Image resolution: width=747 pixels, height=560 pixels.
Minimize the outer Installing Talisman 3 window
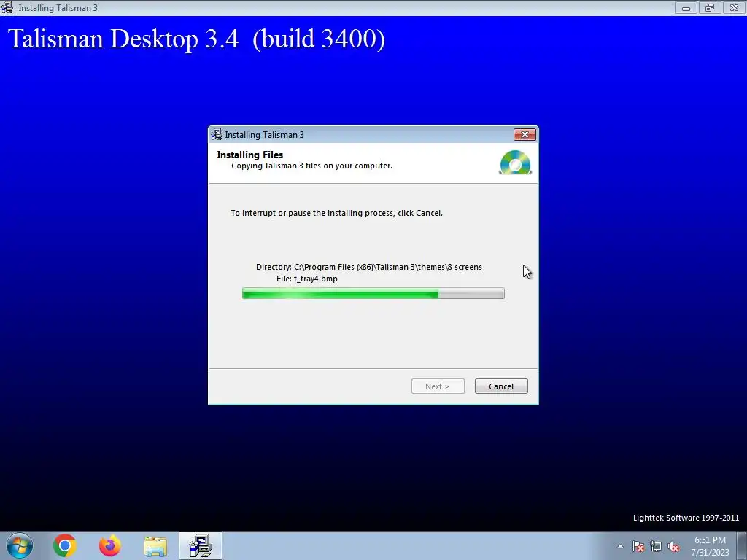(x=686, y=7)
